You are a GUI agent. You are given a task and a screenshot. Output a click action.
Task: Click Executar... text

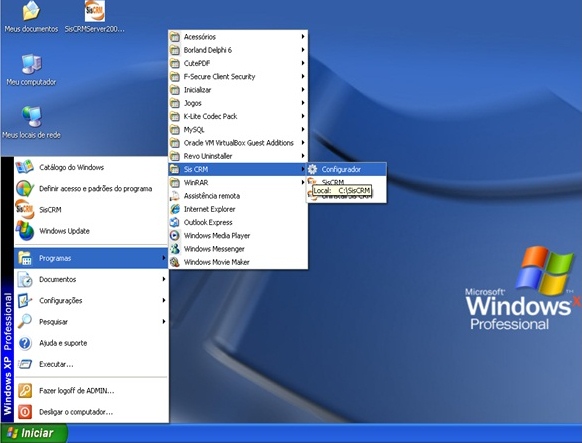pyautogui.click(x=56, y=364)
